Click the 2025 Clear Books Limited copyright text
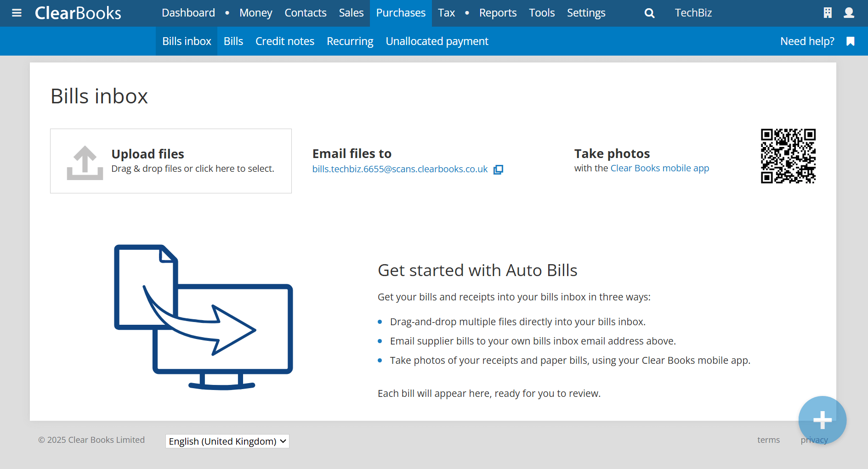The width and height of the screenshot is (868, 469). 91,440
